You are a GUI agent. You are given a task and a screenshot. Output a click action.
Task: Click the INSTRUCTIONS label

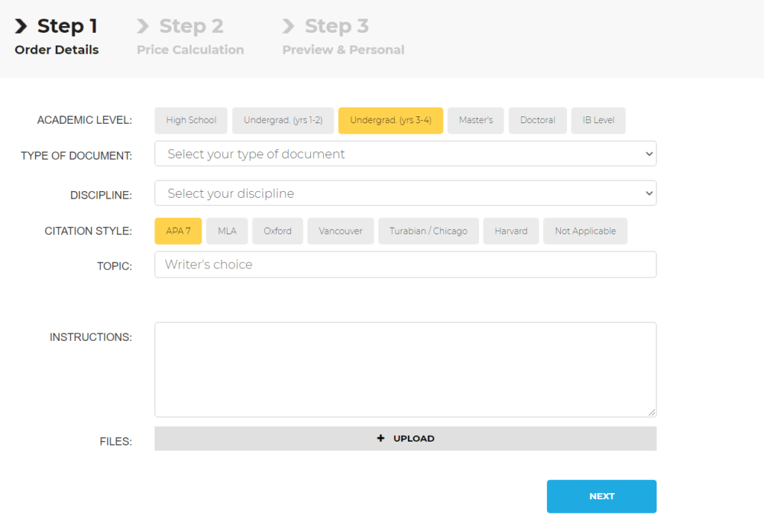click(90, 337)
